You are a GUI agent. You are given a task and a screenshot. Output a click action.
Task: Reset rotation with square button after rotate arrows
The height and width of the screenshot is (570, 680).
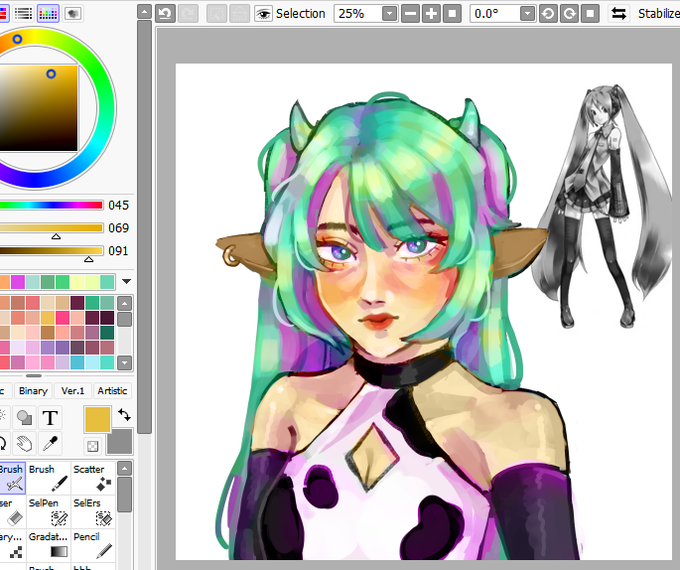(x=590, y=14)
